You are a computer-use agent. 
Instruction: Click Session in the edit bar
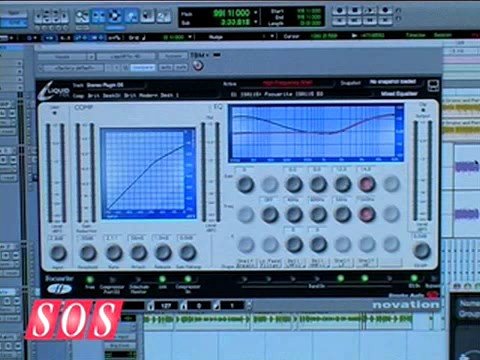443,35
